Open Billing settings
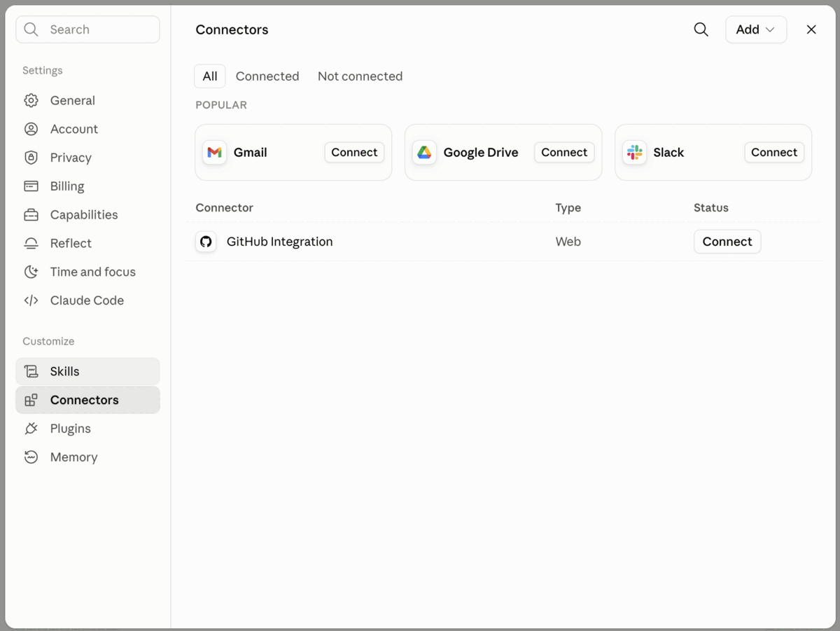 pyautogui.click(x=87, y=186)
